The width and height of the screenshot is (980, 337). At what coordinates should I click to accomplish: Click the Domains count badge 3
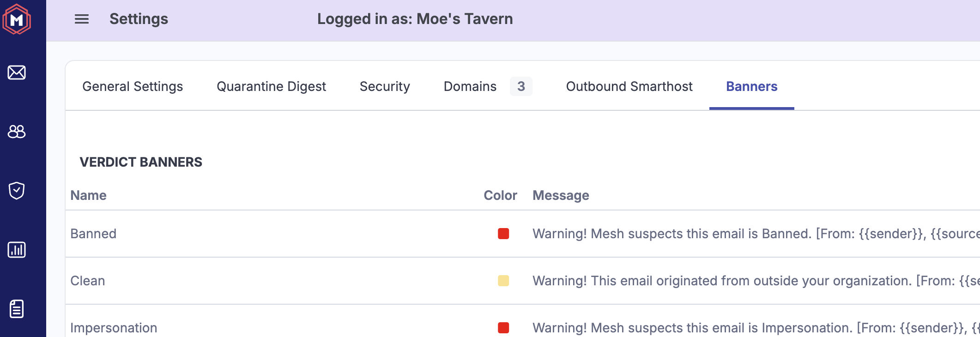521,86
